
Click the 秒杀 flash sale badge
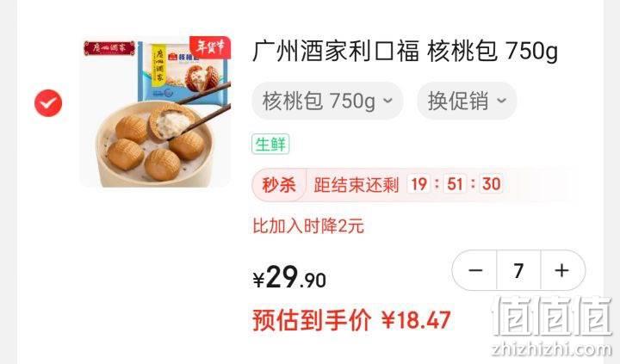click(279, 184)
